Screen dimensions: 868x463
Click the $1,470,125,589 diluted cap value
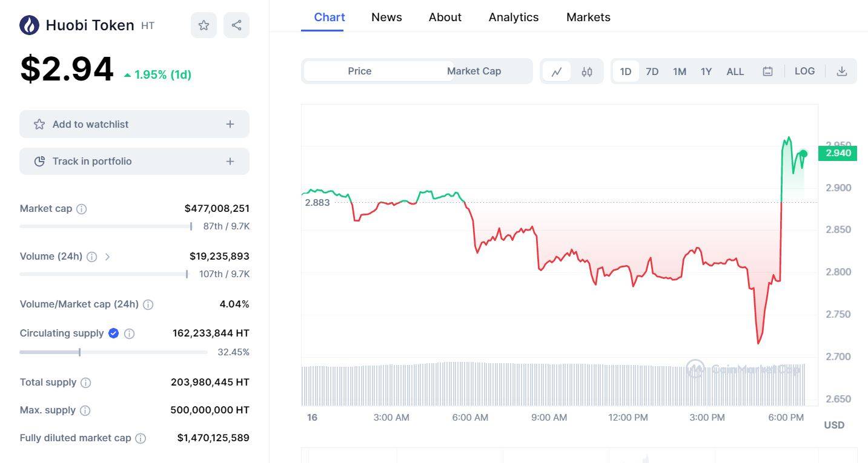click(213, 438)
